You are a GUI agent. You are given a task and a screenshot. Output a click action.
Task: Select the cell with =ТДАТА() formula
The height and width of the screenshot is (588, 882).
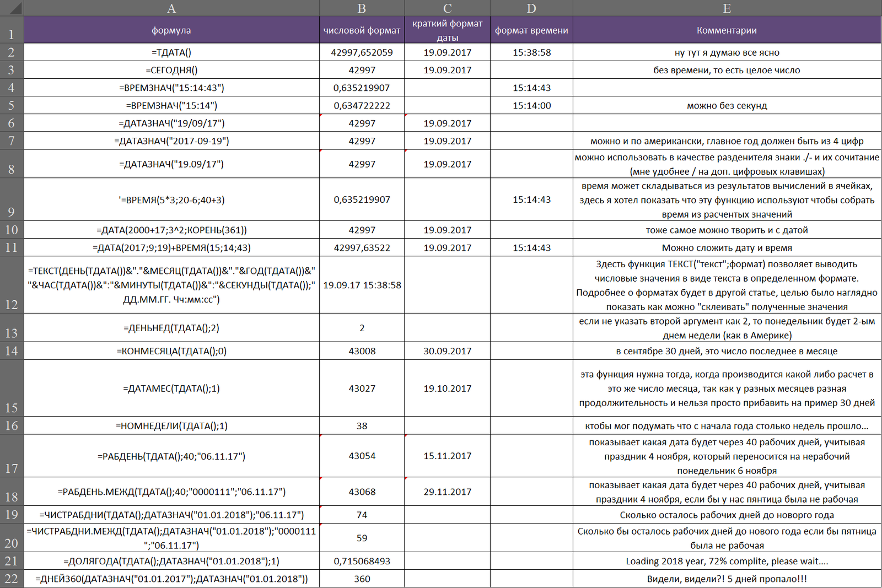pyautogui.click(x=171, y=52)
